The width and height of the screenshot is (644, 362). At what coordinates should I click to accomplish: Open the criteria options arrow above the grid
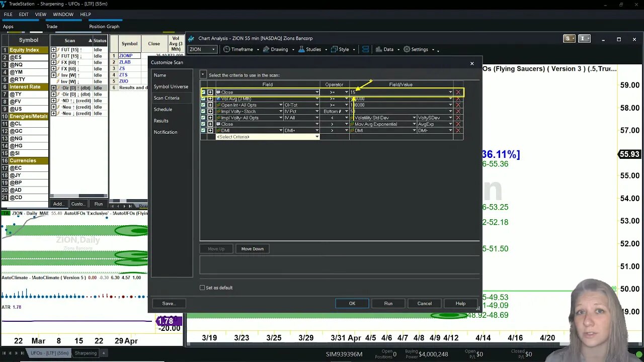pyautogui.click(x=203, y=75)
